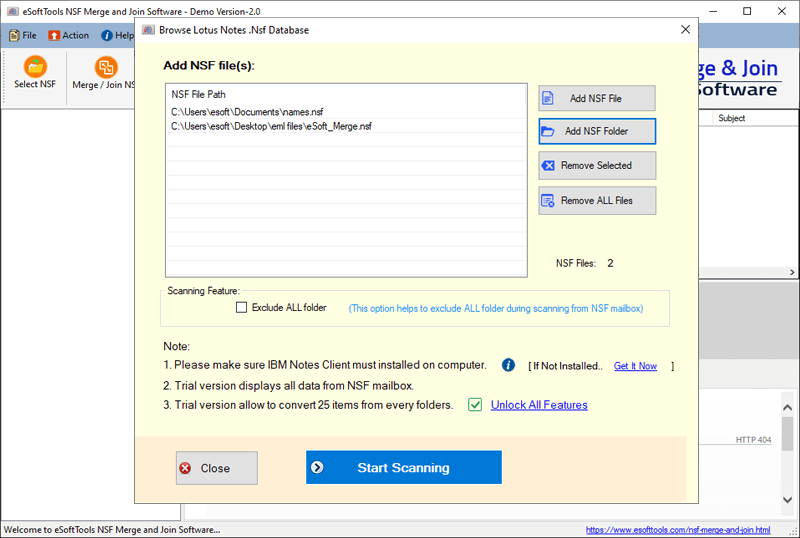
Task: Open the Unlock All Features link
Action: pos(539,405)
